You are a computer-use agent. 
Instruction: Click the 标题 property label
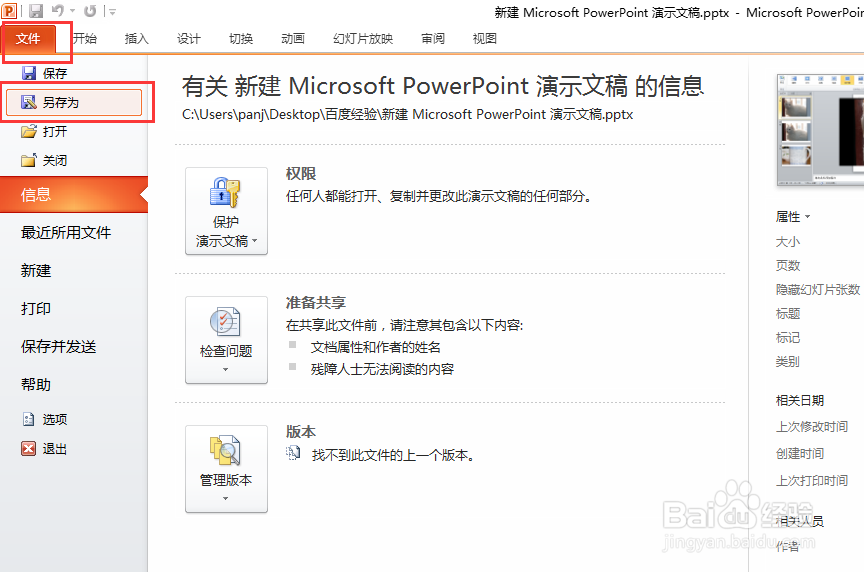pos(788,314)
